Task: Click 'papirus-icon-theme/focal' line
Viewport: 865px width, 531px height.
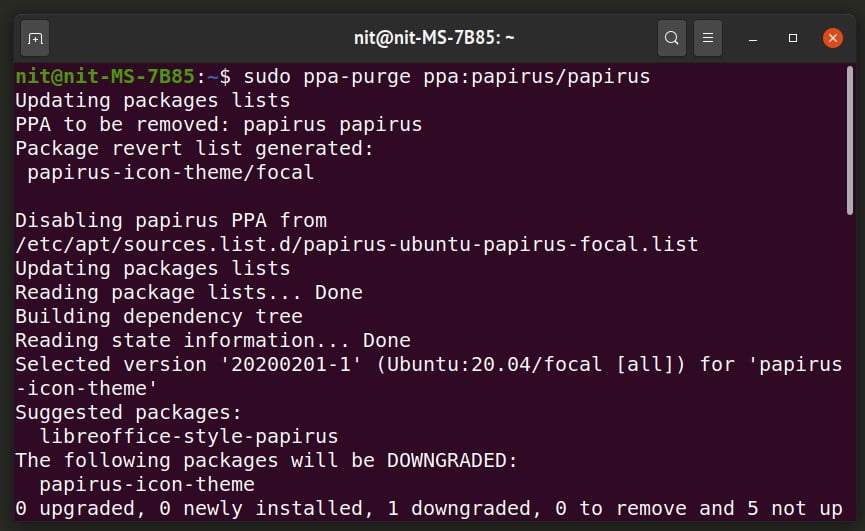Action: pos(170,173)
